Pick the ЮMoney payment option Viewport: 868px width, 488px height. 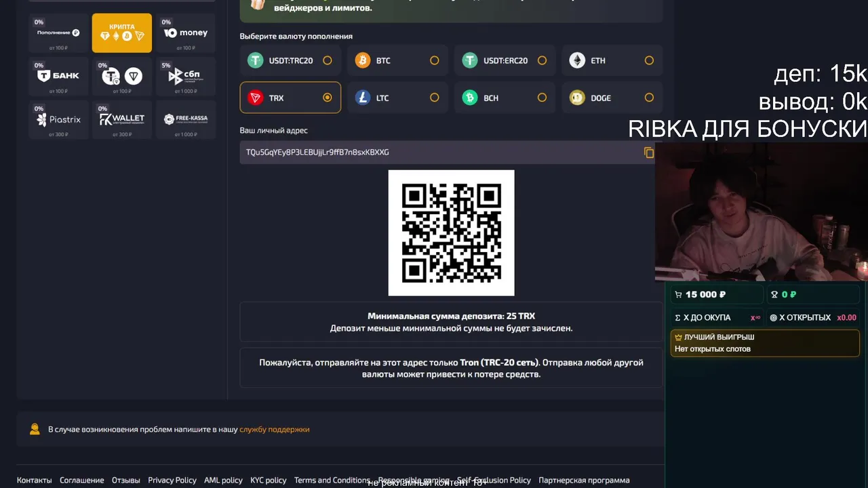click(186, 33)
